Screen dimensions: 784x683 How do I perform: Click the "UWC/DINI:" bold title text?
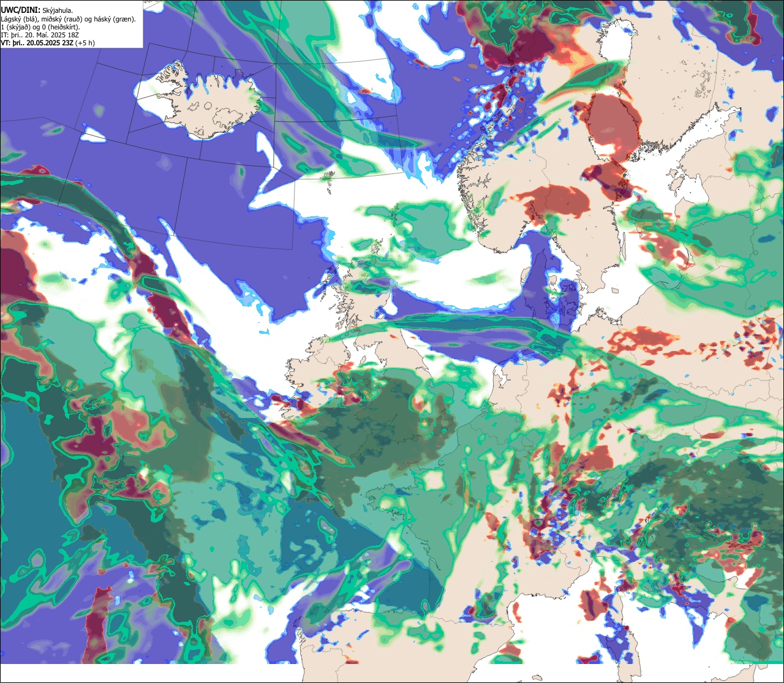pyautogui.click(x=21, y=10)
